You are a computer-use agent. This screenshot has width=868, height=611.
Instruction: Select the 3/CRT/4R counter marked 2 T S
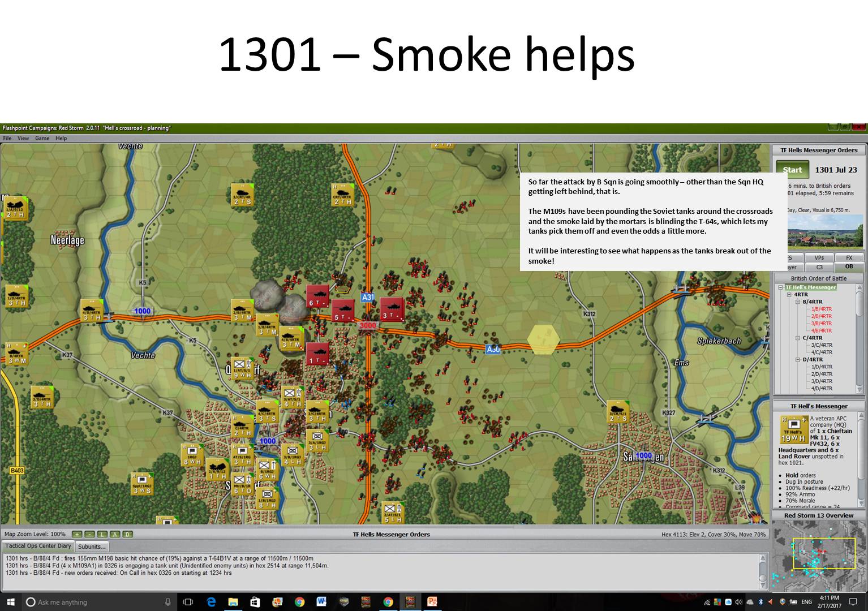[242, 195]
